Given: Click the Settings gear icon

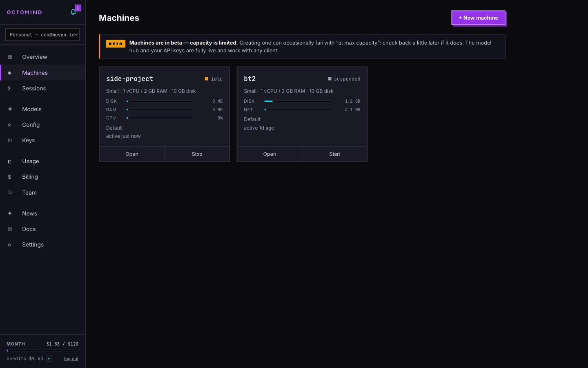Looking at the screenshot, I should tap(9, 245).
